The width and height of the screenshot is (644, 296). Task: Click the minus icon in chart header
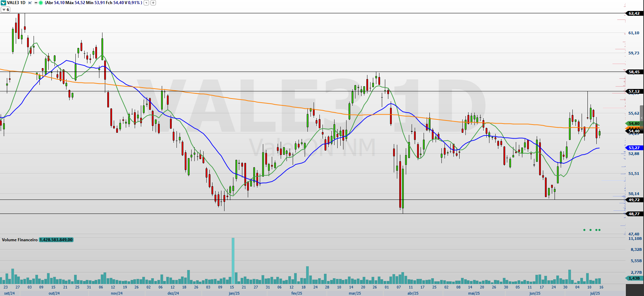pyautogui.click(x=36, y=3)
